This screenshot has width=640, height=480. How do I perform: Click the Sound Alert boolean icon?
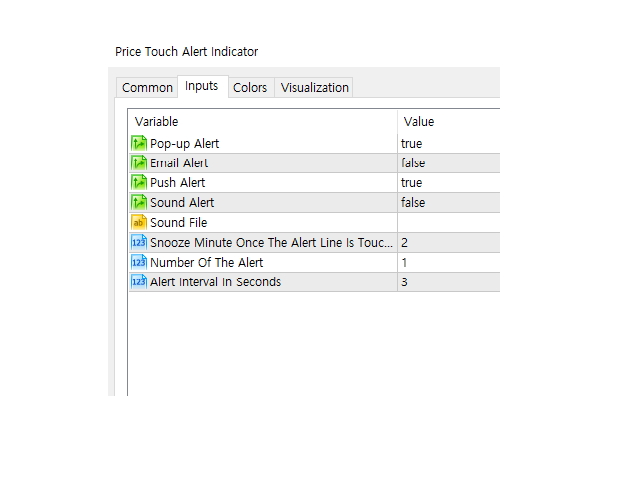coord(139,202)
